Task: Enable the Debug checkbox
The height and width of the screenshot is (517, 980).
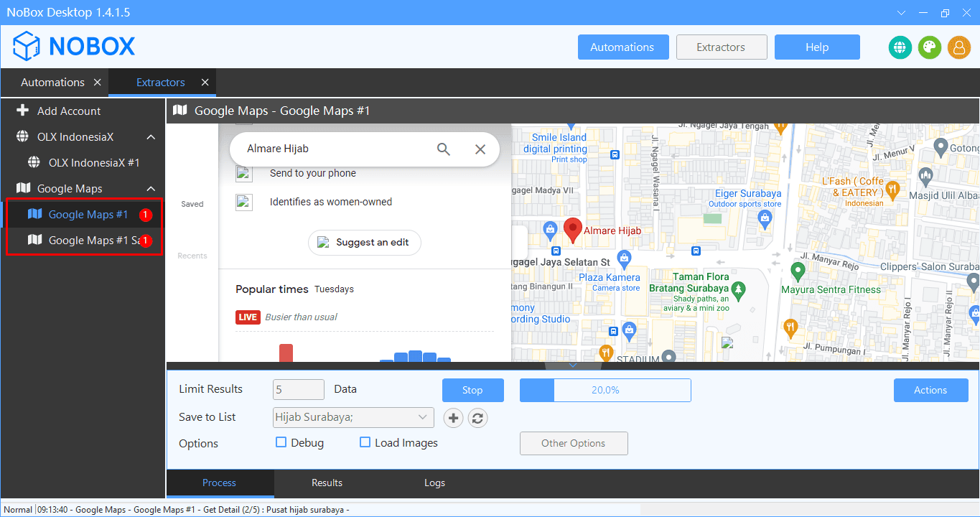Action: 281,442
